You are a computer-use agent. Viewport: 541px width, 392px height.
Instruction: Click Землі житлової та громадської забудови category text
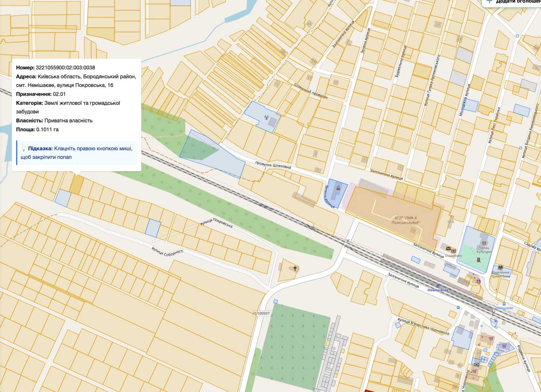coord(68,107)
